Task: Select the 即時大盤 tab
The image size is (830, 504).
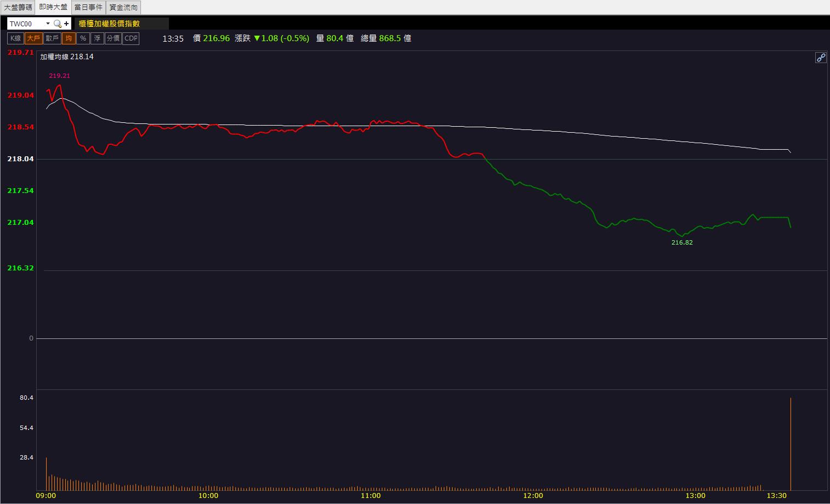Action: click(53, 7)
